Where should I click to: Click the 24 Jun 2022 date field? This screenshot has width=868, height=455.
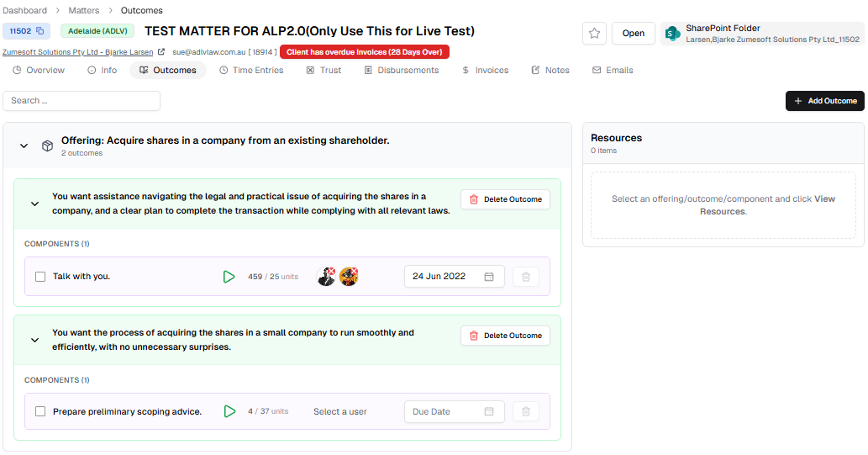click(x=454, y=277)
